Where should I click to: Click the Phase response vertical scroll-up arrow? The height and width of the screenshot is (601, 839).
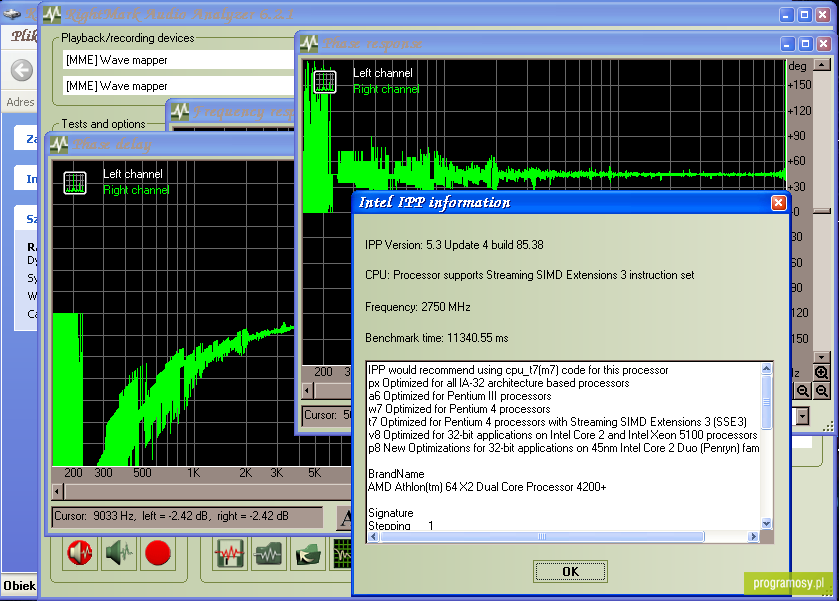coord(821,65)
